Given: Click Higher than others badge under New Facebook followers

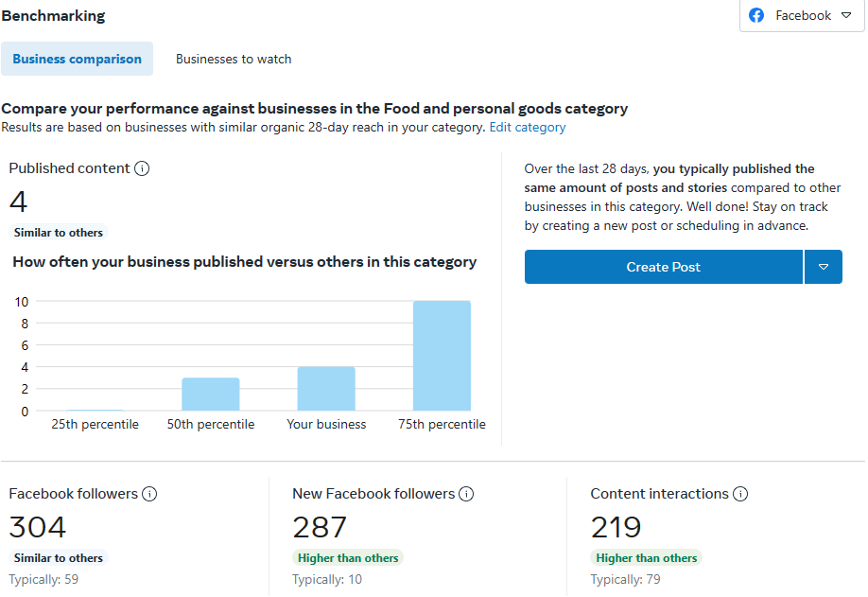Looking at the screenshot, I should 348,558.
